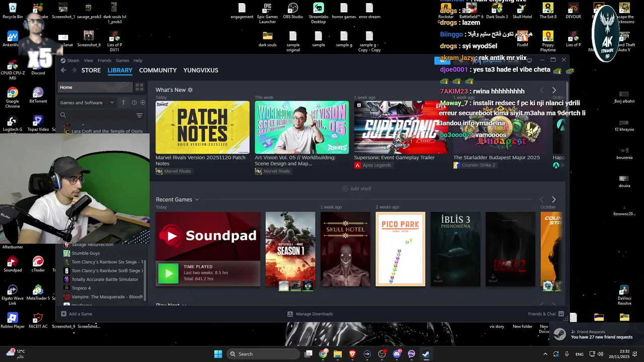Viewport: 644px width, 362px height.
Task: Open the library advanced filter icon
Action: pyautogui.click(x=139, y=115)
